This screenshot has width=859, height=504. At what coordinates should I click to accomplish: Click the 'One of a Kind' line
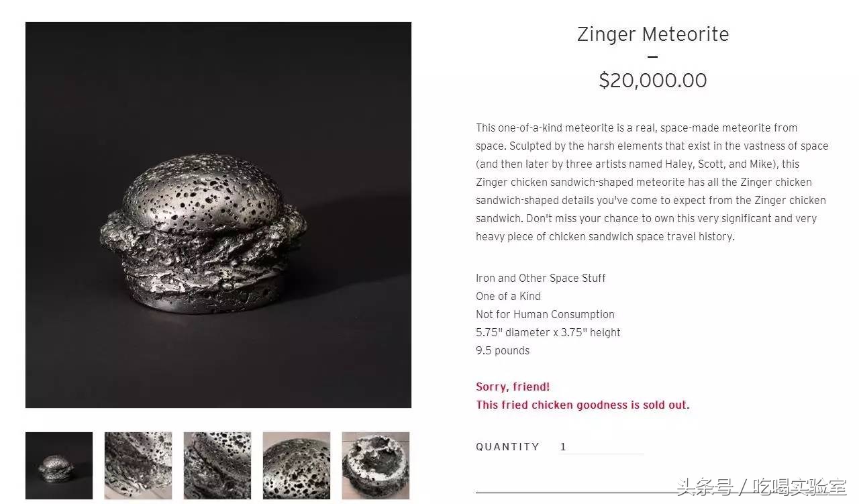point(508,296)
